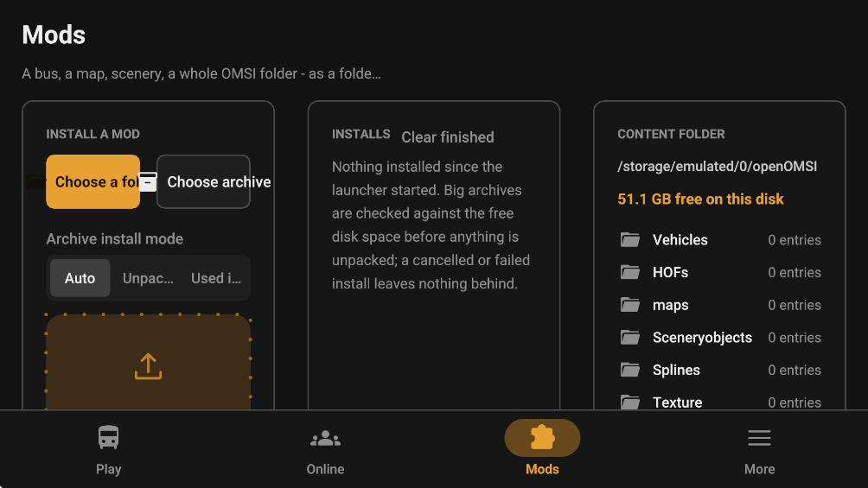Click the Vehicles folder icon
Screen dimensions: 868x488
click(x=630, y=239)
